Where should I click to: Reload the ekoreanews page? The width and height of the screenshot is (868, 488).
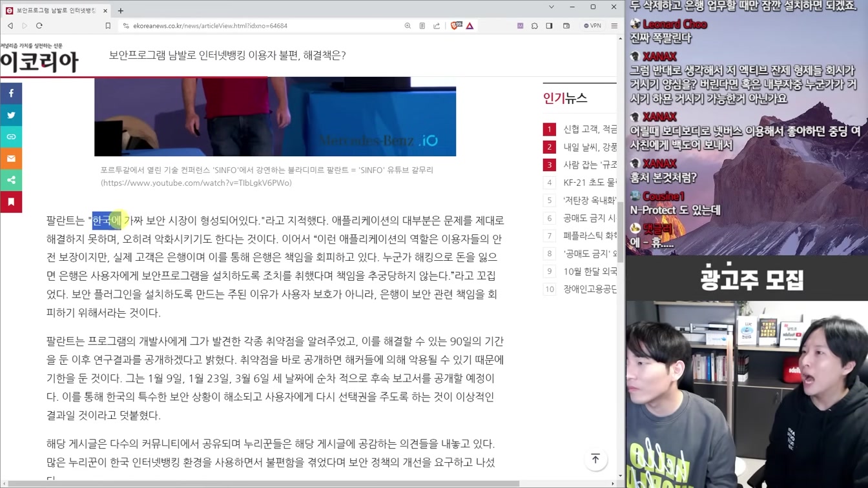39,26
